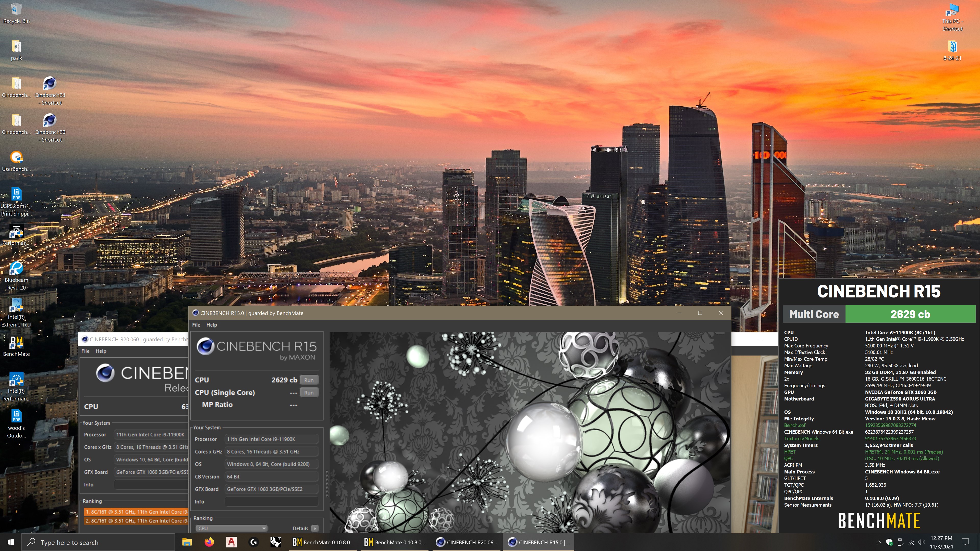The width and height of the screenshot is (980, 551).
Task: Select first ranking entry 1. 8C/16T in R20
Action: pyautogui.click(x=136, y=512)
